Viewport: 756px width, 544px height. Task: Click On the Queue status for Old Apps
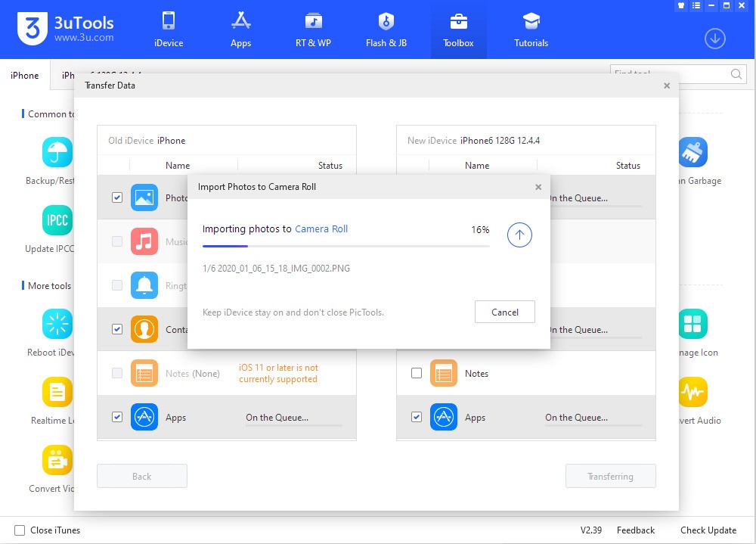277,418
